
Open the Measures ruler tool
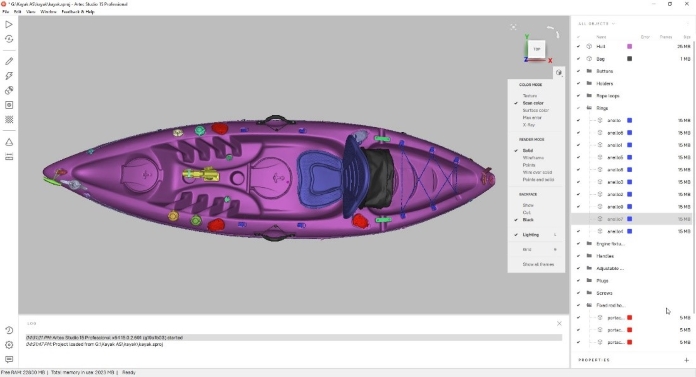click(x=9, y=157)
